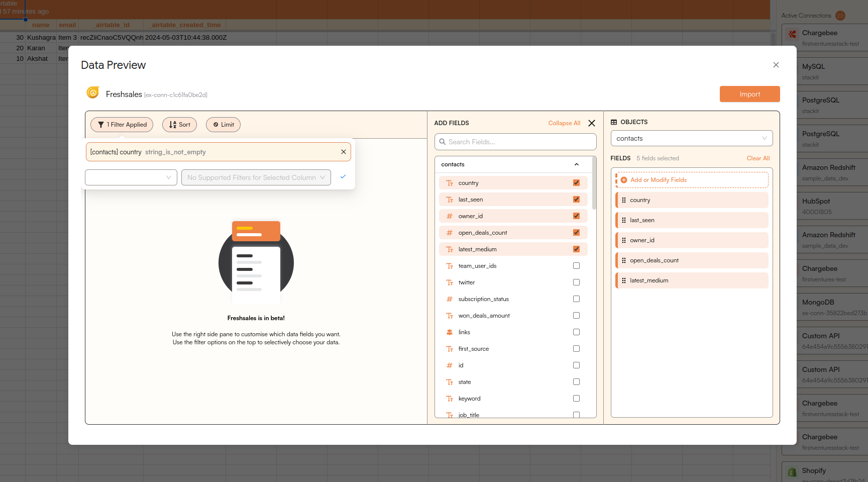868x482 pixels.
Task: Click the Freshsales logo icon
Action: [x=93, y=92]
